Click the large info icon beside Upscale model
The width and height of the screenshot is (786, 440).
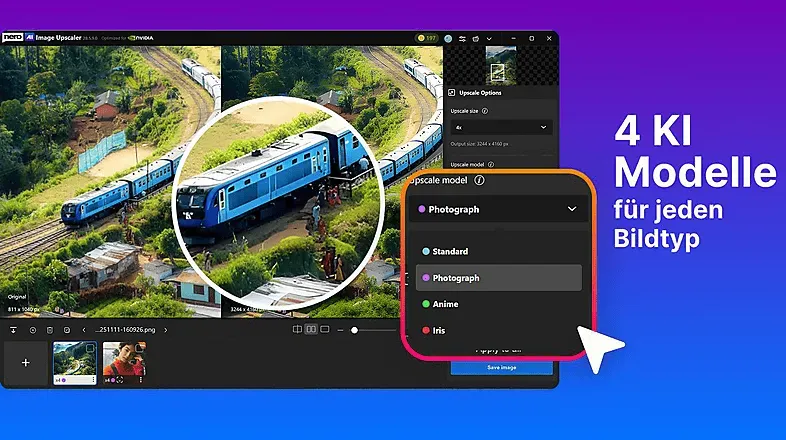(479, 180)
